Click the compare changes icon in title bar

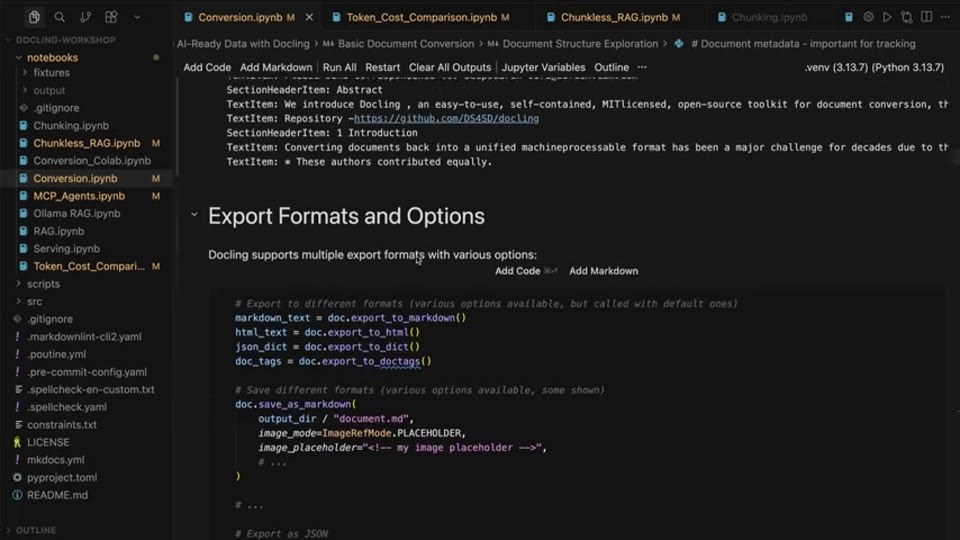coord(907,17)
